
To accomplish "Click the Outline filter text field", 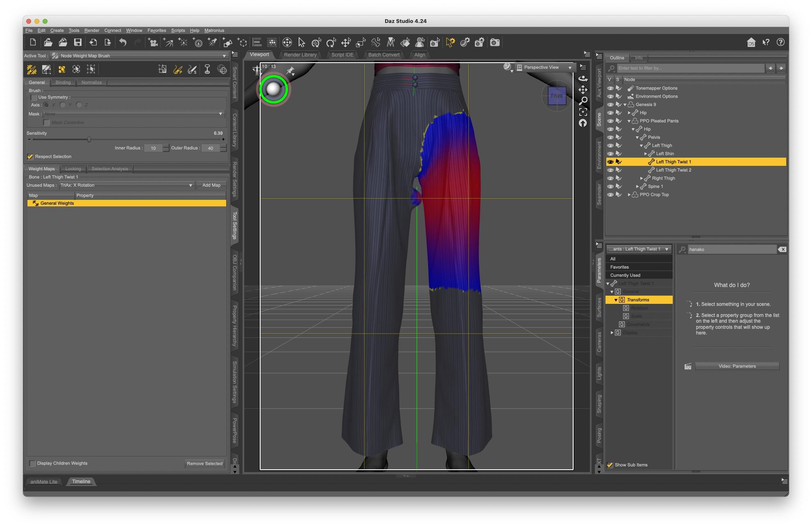I will pos(690,68).
